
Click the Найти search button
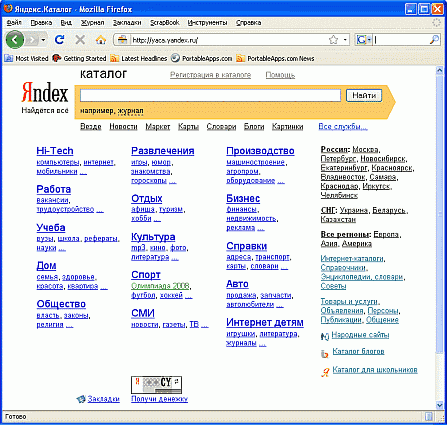364,95
